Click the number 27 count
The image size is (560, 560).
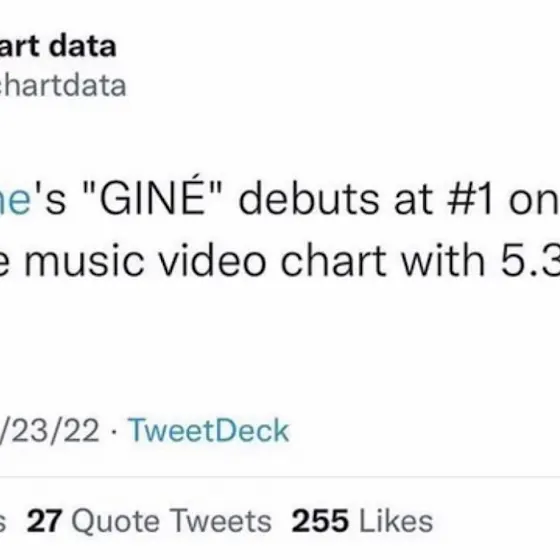pyautogui.click(x=45, y=521)
